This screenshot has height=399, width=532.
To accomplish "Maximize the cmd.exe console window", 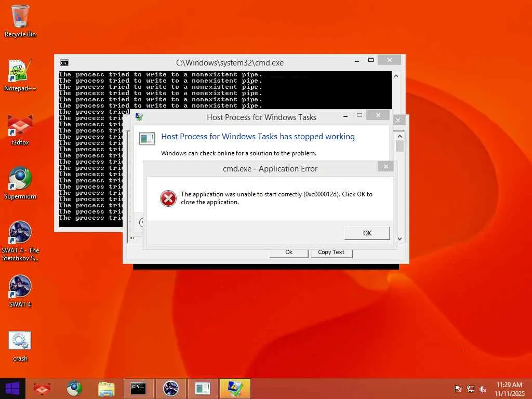I will coord(371,60).
